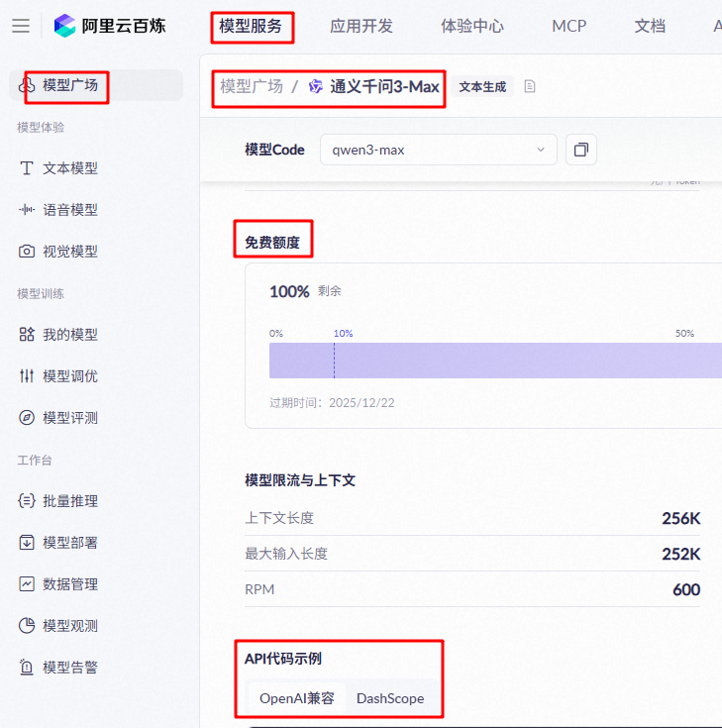Switch to 模型服务 top tab
Viewport: 722px width, 728px height.
point(251,26)
